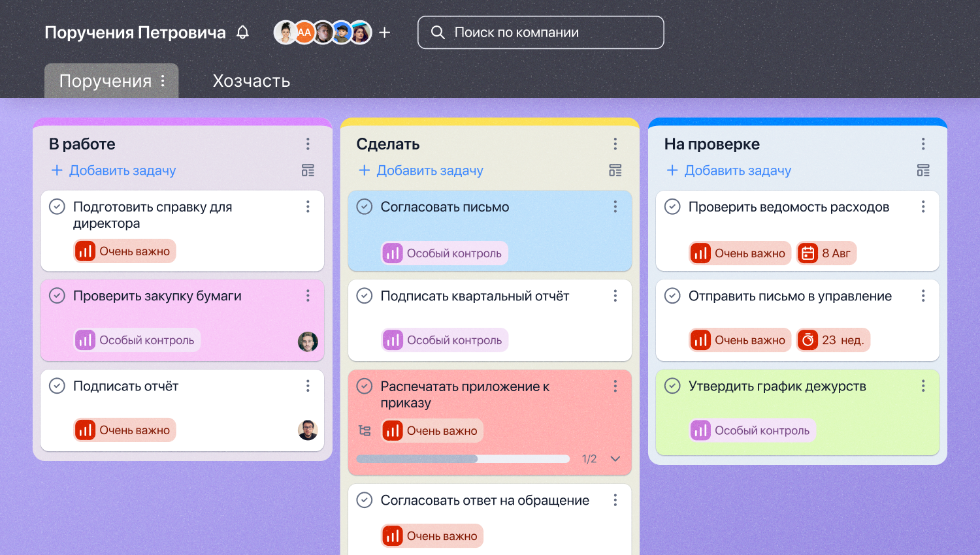The image size is (980, 555).
Task: Add task to Сделать column
Action: click(x=421, y=170)
